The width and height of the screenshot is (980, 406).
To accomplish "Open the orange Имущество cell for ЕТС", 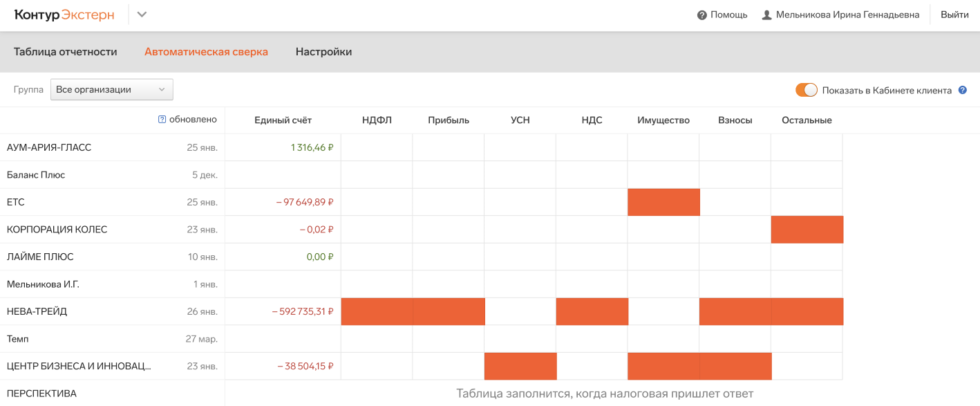I will coord(663,202).
